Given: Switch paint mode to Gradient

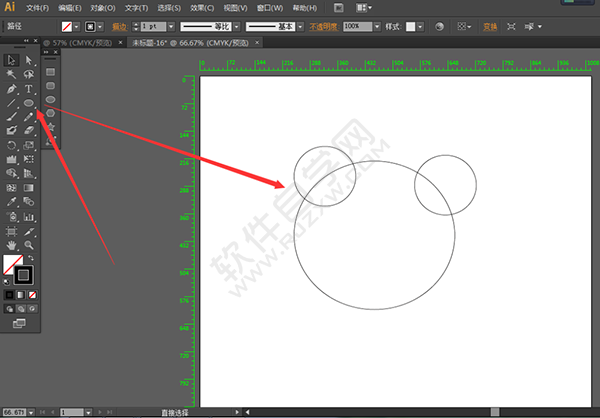Looking at the screenshot, I should click(22, 296).
